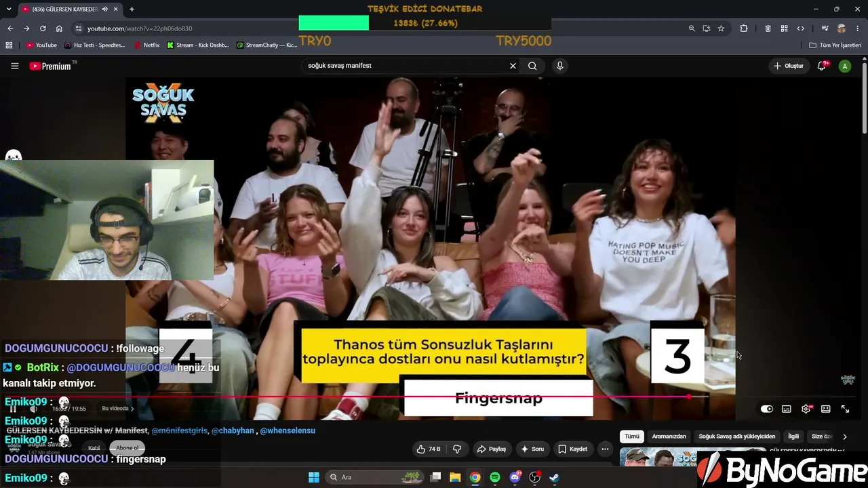Open the site information icon in address bar
Viewport: 868px width, 488px height.
point(79,28)
